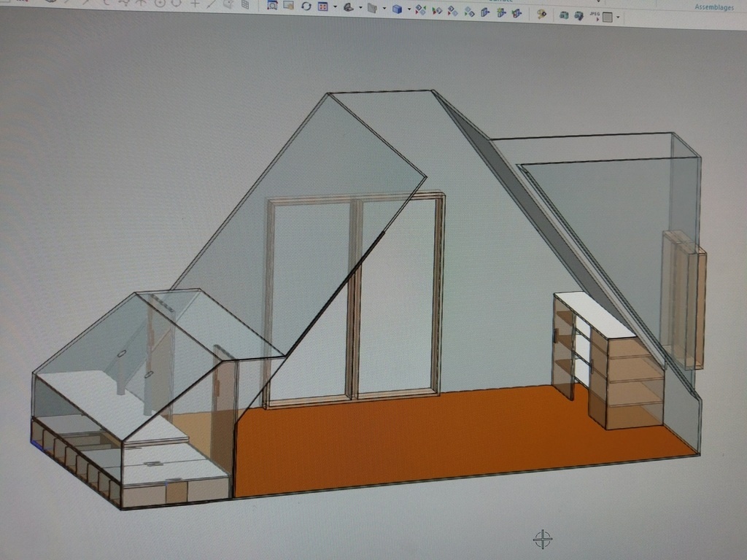Click the perspective plane view icon

click(349, 7)
